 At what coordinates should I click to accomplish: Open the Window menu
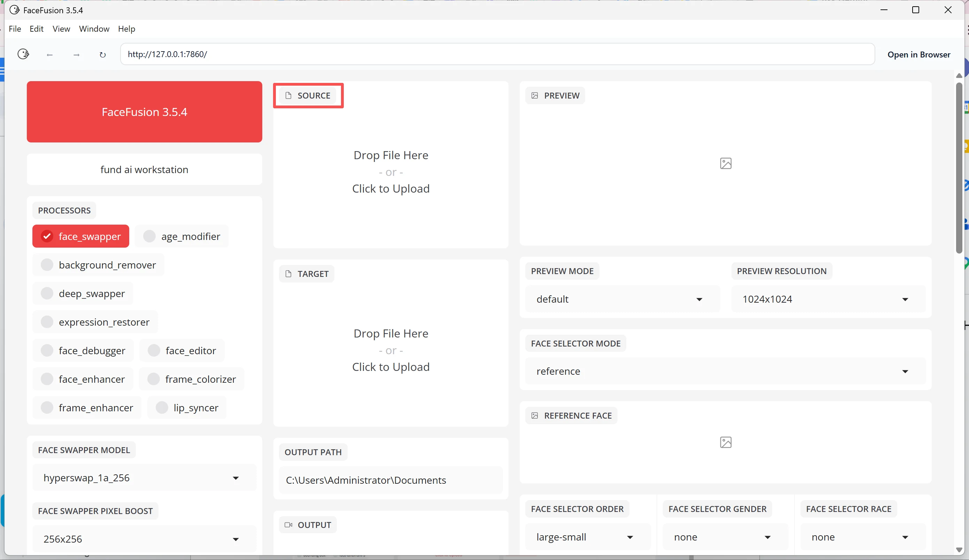click(x=94, y=29)
